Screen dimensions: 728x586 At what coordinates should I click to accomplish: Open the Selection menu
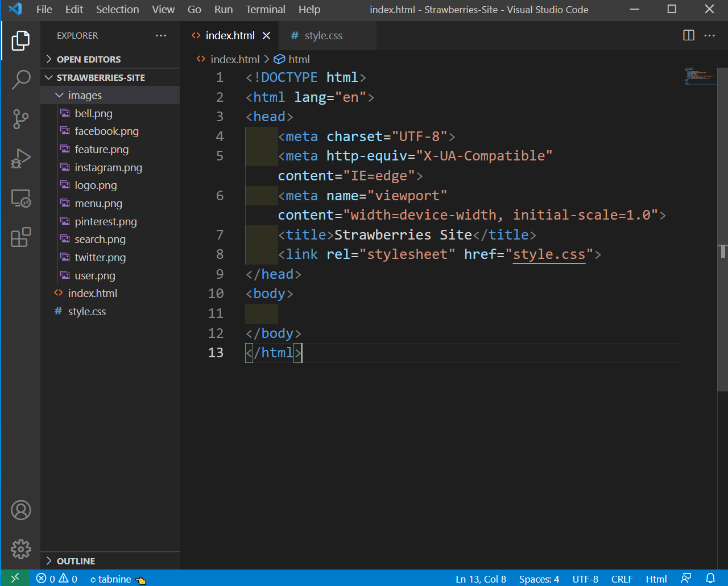click(x=117, y=9)
